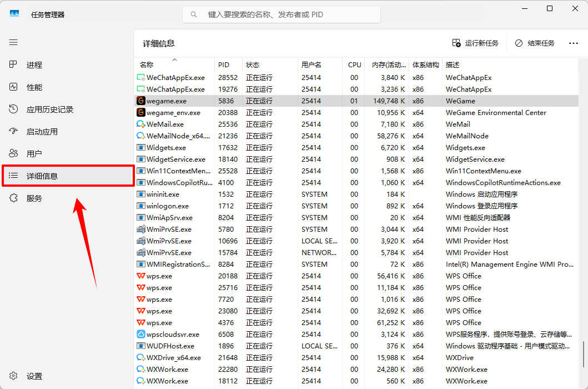Click the Task Manager app logo
The height and width of the screenshot is (389, 588).
[14, 14]
